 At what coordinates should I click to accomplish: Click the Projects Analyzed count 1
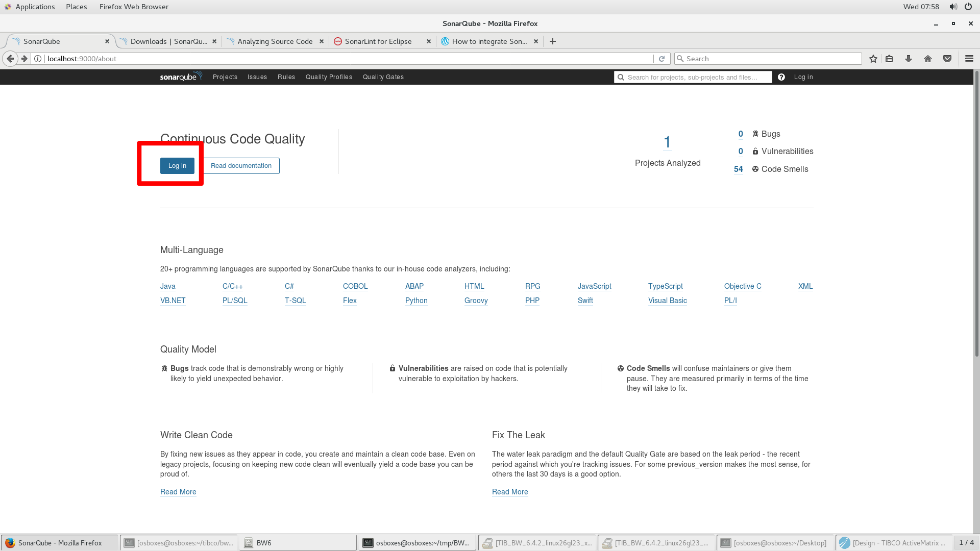[667, 142]
